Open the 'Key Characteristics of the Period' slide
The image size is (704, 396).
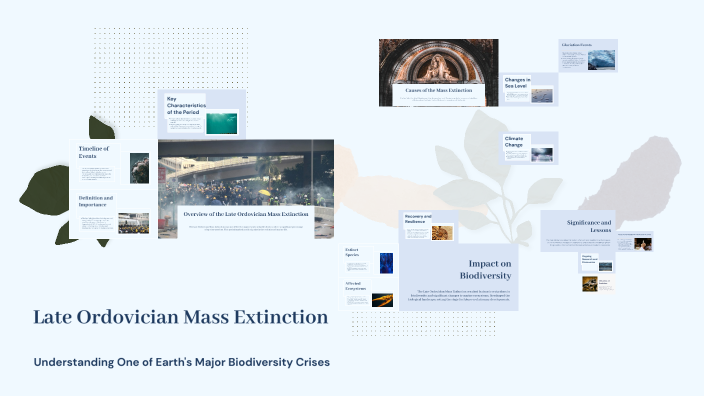(x=202, y=114)
